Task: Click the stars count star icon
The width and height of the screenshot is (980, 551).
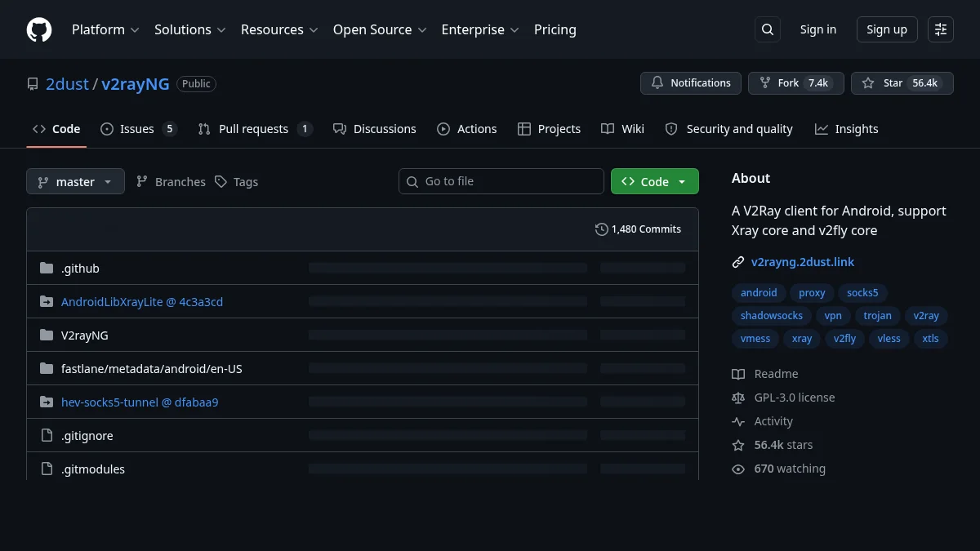Action: pyautogui.click(x=738, y=445)
